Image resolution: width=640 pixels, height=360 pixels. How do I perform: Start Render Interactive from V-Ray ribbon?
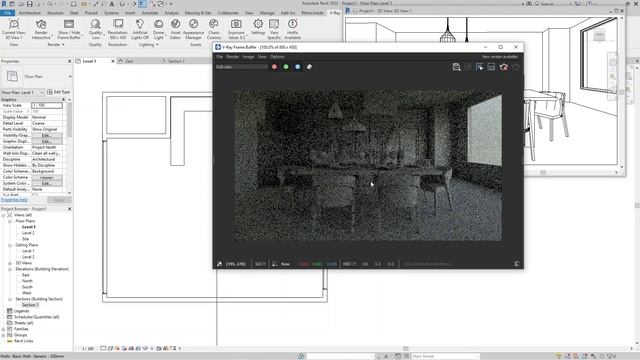(41, 29)
